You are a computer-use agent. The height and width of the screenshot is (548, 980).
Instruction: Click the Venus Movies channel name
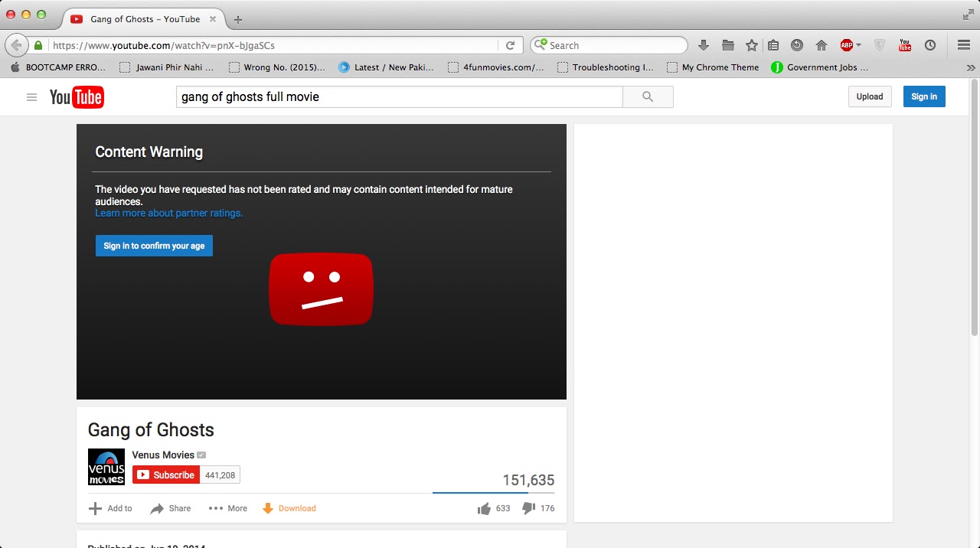(x=163, y=455)
